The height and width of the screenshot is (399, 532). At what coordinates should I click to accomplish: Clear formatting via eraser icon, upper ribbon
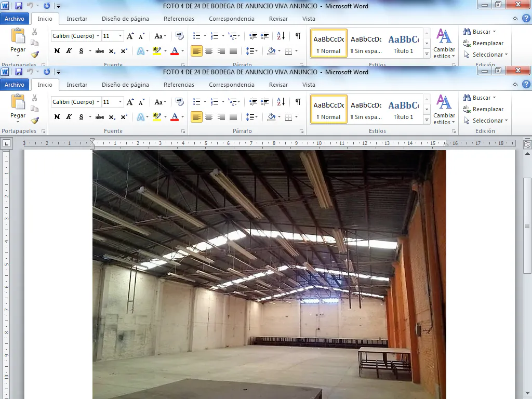(179, 36)
